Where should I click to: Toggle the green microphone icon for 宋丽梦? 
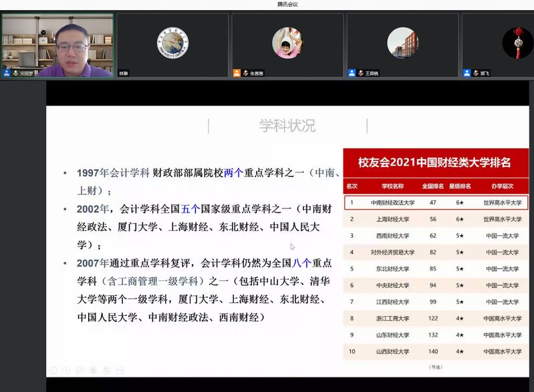pos(15,73)
